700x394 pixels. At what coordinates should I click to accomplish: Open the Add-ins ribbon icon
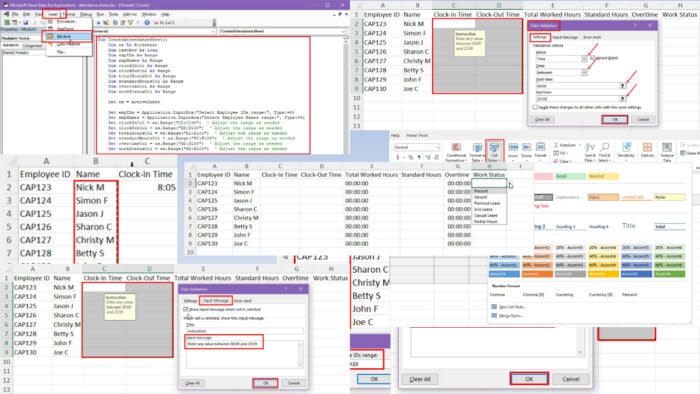click(647, 147)
